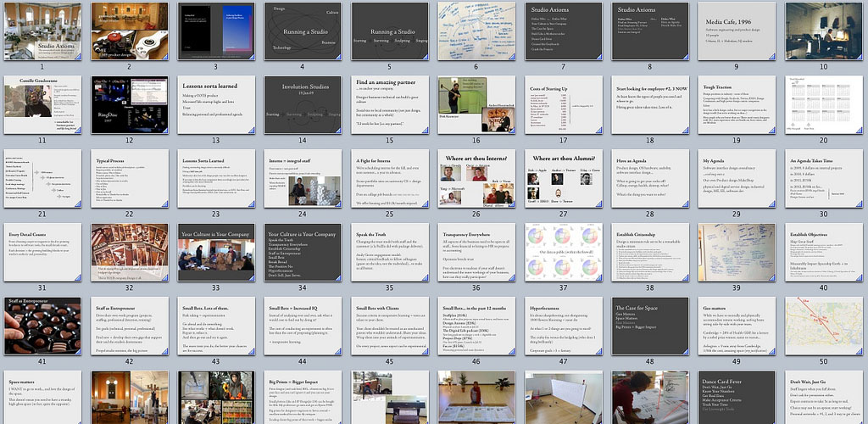Click the pie charts slide 37
The height and width of the screenshot is (424, 868).
(559, 252)
